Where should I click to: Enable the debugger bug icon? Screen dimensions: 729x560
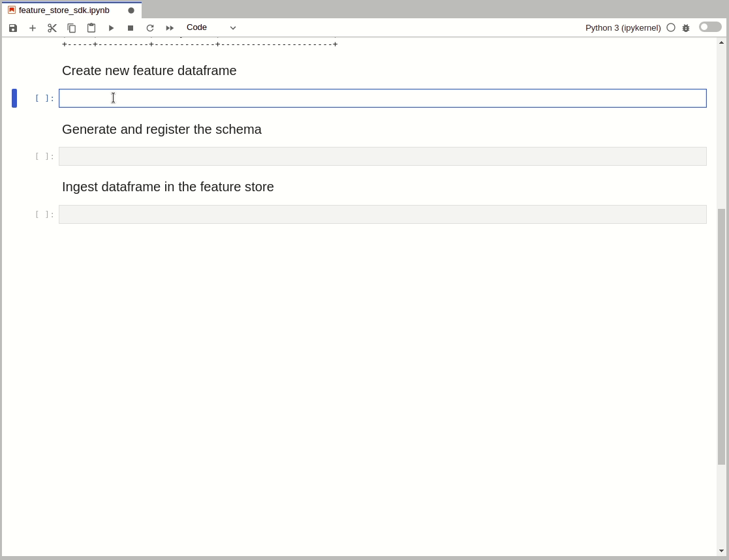point(686,28)
